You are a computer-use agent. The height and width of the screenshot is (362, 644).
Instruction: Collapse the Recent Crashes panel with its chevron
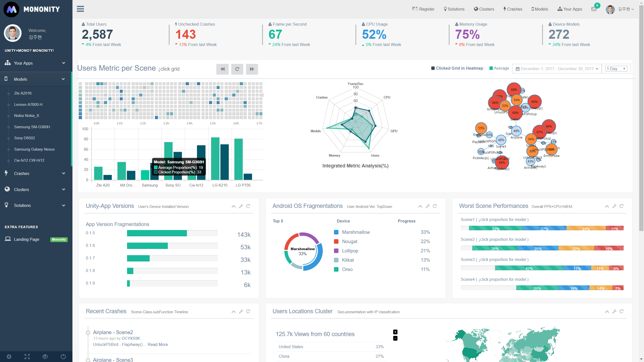click(234, 312)
